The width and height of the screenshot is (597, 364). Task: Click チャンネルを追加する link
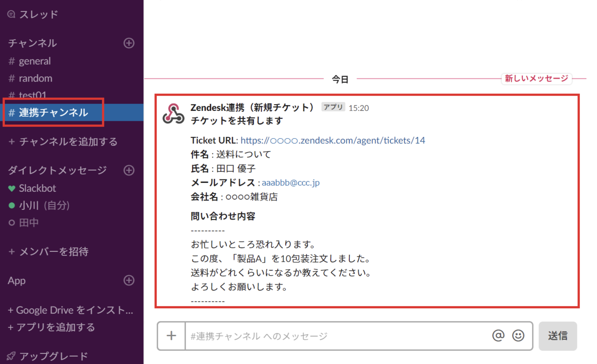coord(63,142)
